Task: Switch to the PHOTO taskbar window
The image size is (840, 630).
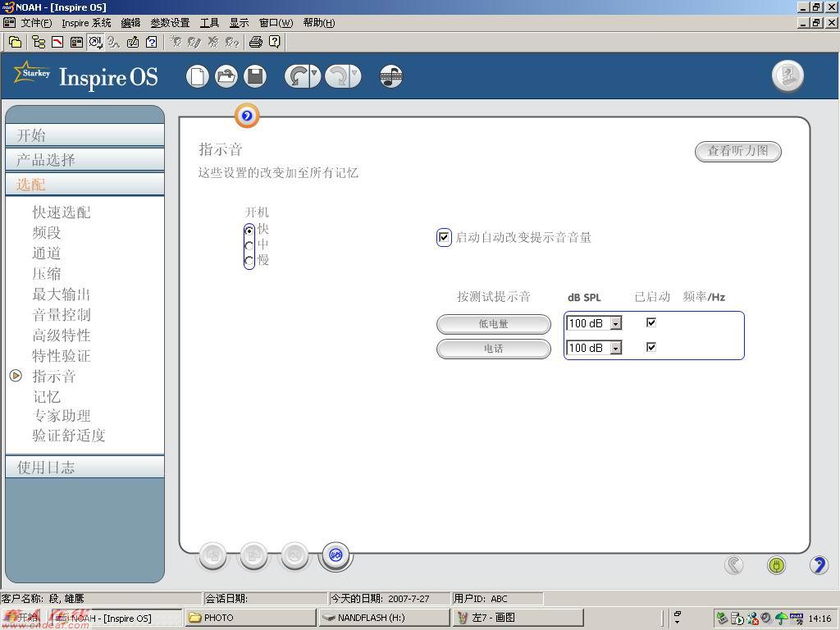Action: click(251, 618)
